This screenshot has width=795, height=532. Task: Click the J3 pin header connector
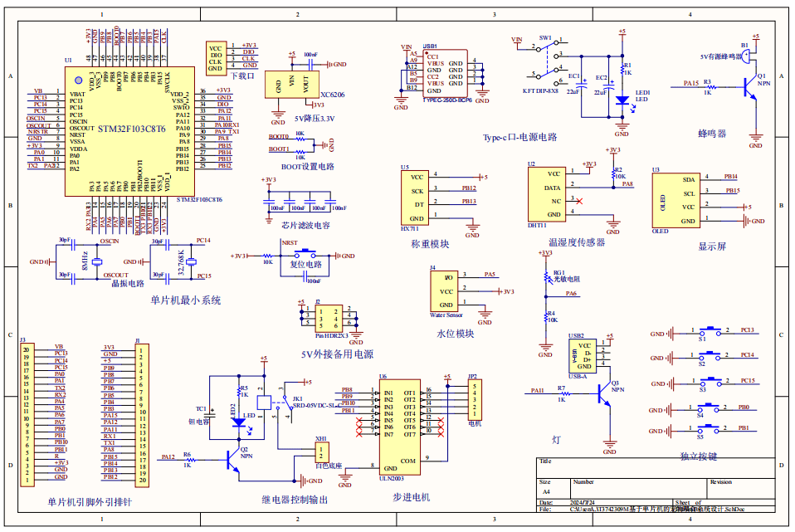27,413
